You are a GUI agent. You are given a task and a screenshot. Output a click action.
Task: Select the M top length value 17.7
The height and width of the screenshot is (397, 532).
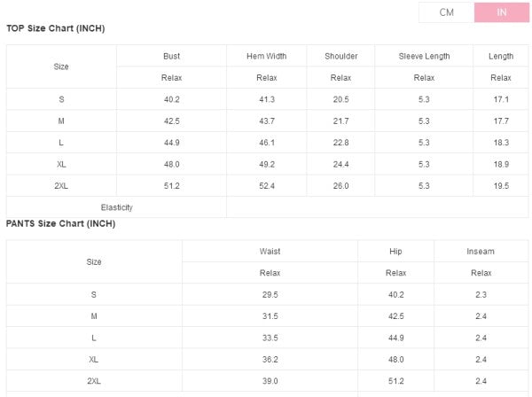(501, 121)
